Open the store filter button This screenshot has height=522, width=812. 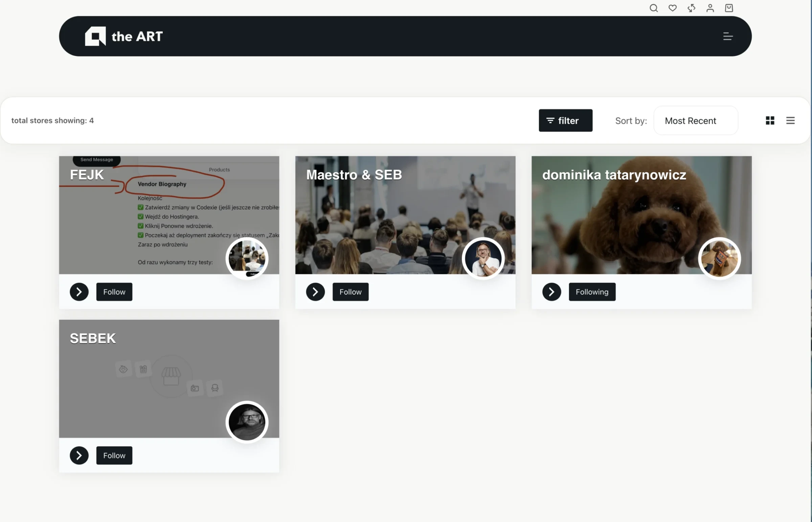coord(565,120)
